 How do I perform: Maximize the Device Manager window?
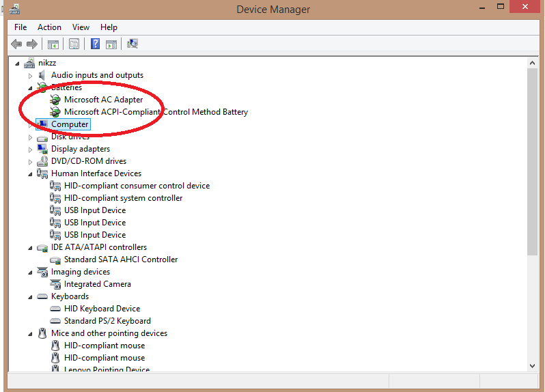501,7
